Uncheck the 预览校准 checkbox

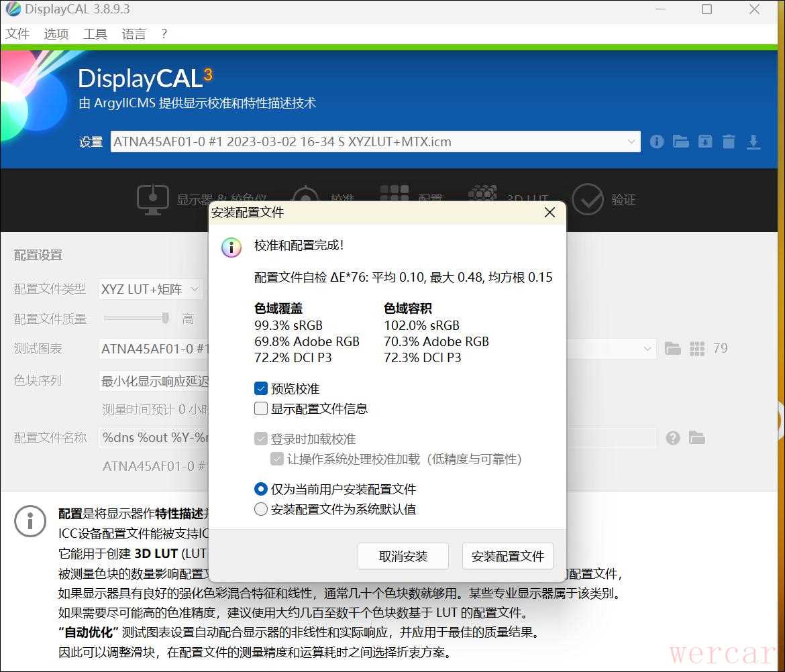tap(261, 388)
